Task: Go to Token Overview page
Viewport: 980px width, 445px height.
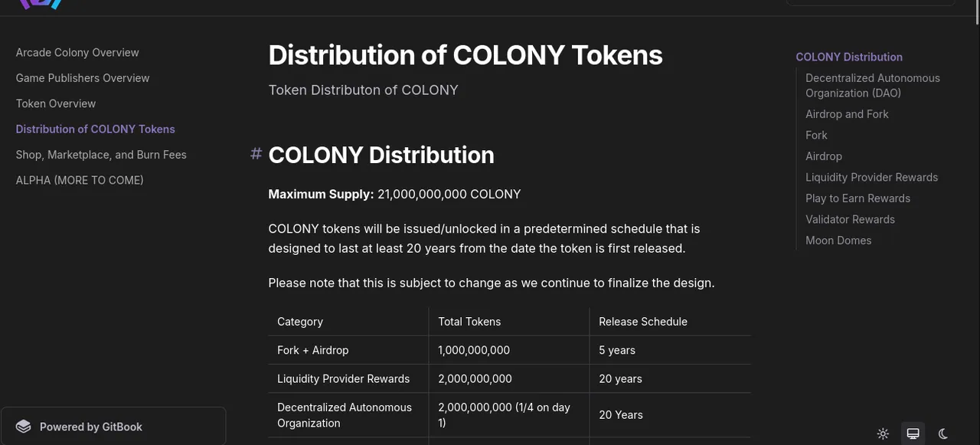Action: pos(56,103)
